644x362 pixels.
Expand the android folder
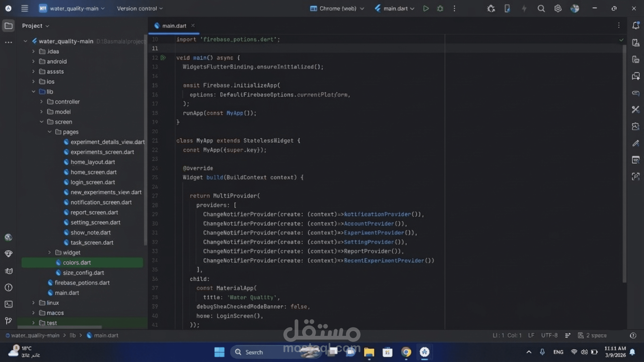[x=34, y=61]
